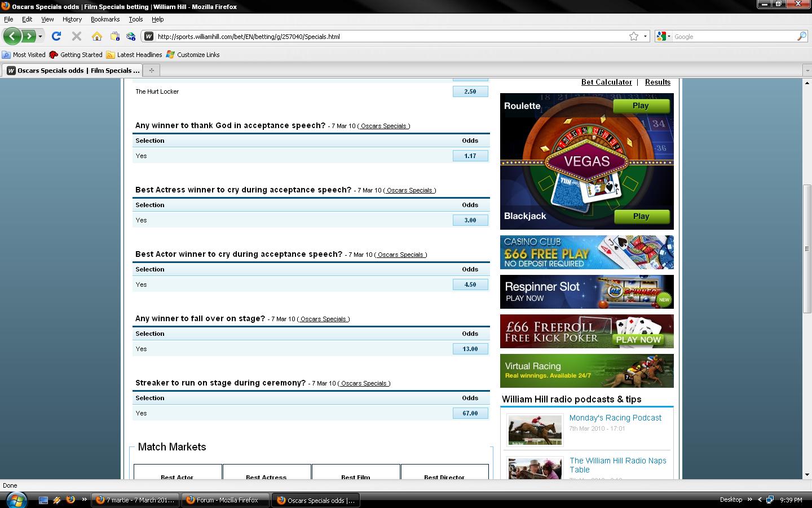
Task: Select 1.17 odds for thank God market
Action: click(470, 156)
